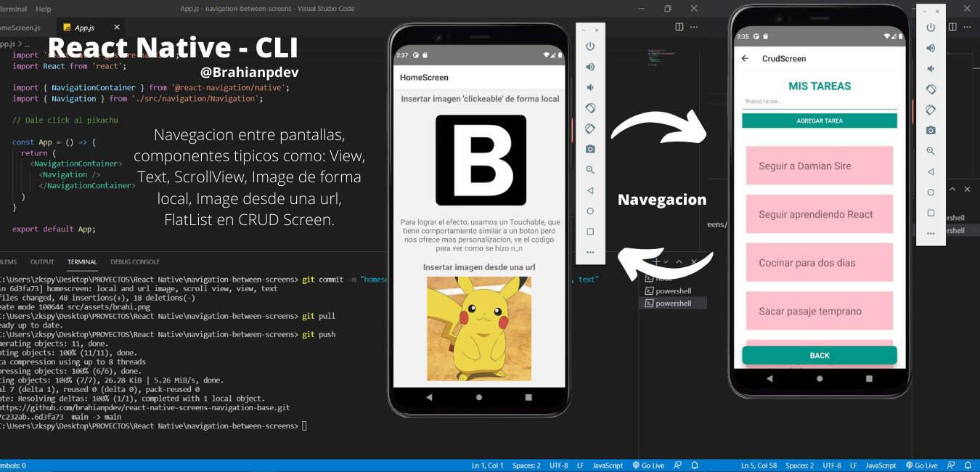980x472 pixels.
Task: Take screenshot with CrudScreen emulator camera icon
Action: click(x=931, y=131)
